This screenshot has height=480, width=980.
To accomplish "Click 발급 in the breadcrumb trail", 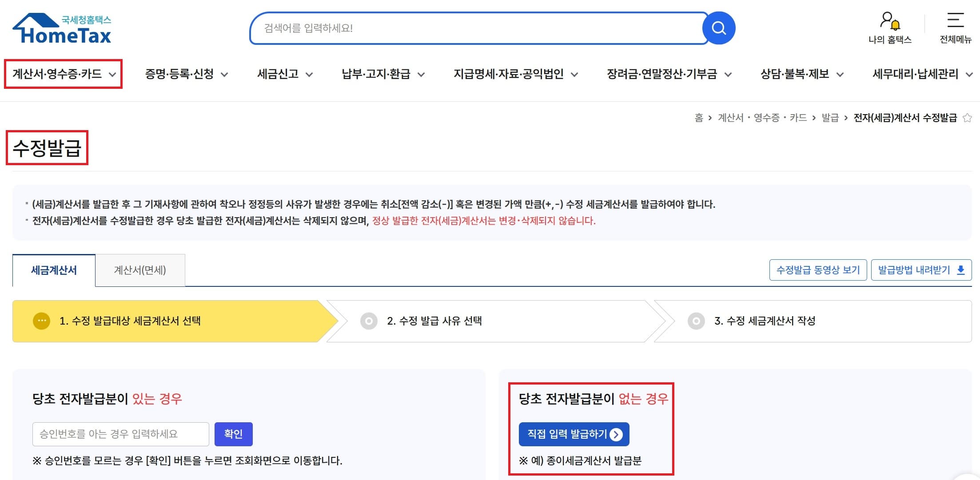I will coord(829,118).
